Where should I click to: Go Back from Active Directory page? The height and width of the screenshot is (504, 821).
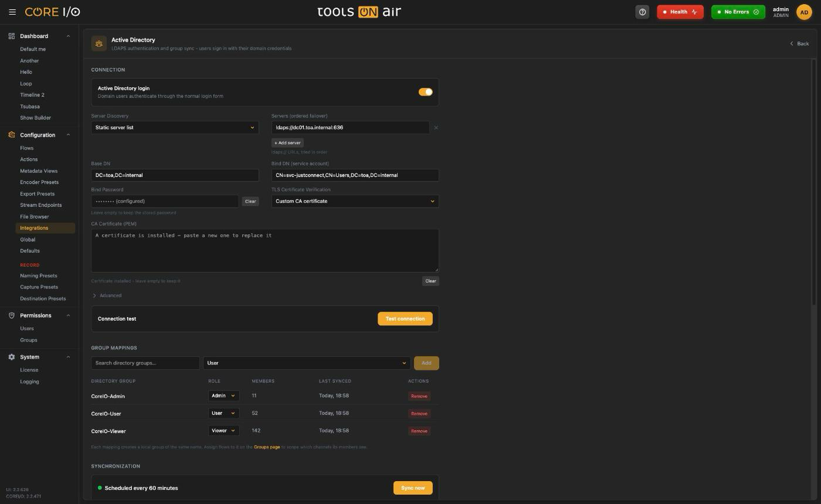point(799,43)
